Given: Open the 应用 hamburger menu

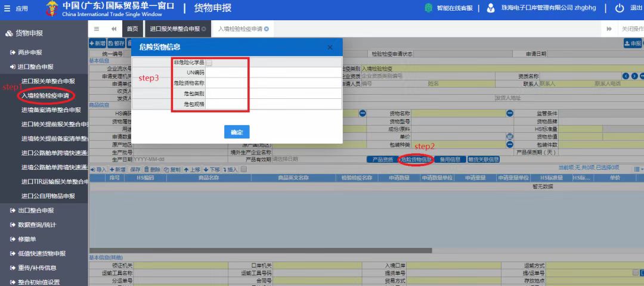Looking at the screenshot, I should (x=7, y=8).
